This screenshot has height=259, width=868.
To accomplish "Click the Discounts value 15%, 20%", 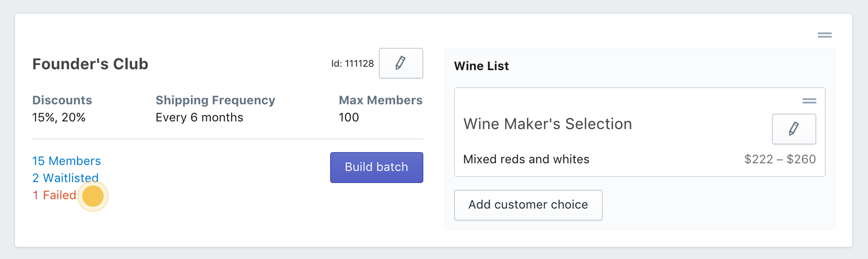I will [58, 117].
